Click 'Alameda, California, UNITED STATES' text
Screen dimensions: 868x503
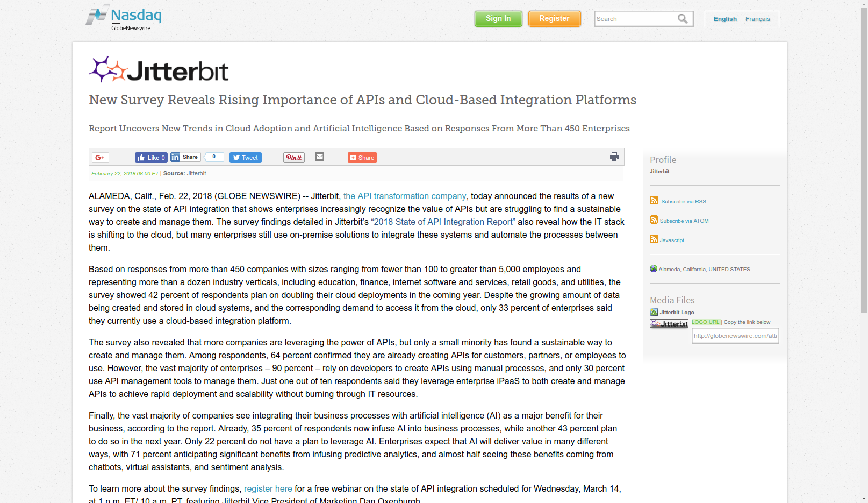coord(705,270)
